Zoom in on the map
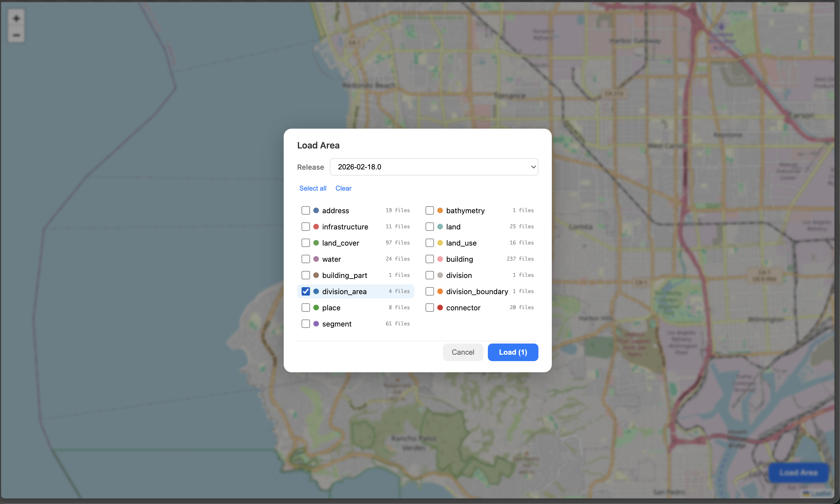The width and height of the screenshot is (840, 504). tap(16, 18)
